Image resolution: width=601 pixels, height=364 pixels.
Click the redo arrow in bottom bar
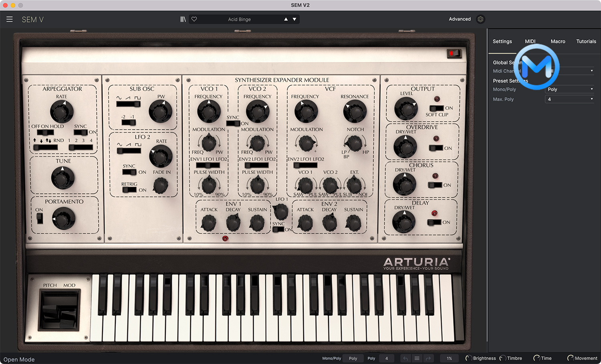[x=428, y=358]
